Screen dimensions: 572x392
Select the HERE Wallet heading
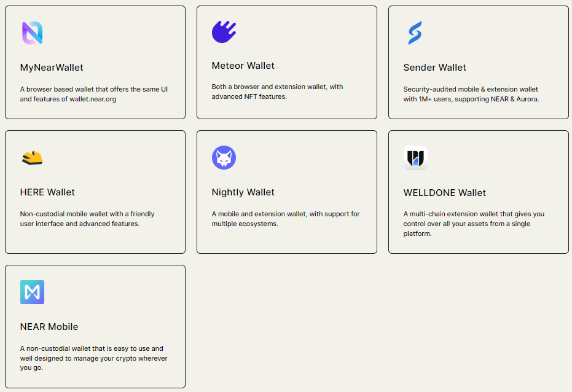[47, 192]
